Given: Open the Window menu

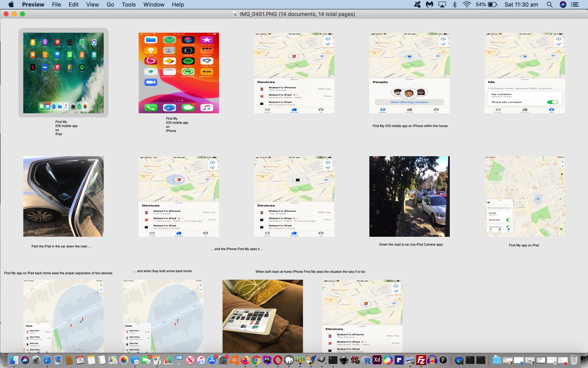Looking at the screenshot, I should pos(154,4).
